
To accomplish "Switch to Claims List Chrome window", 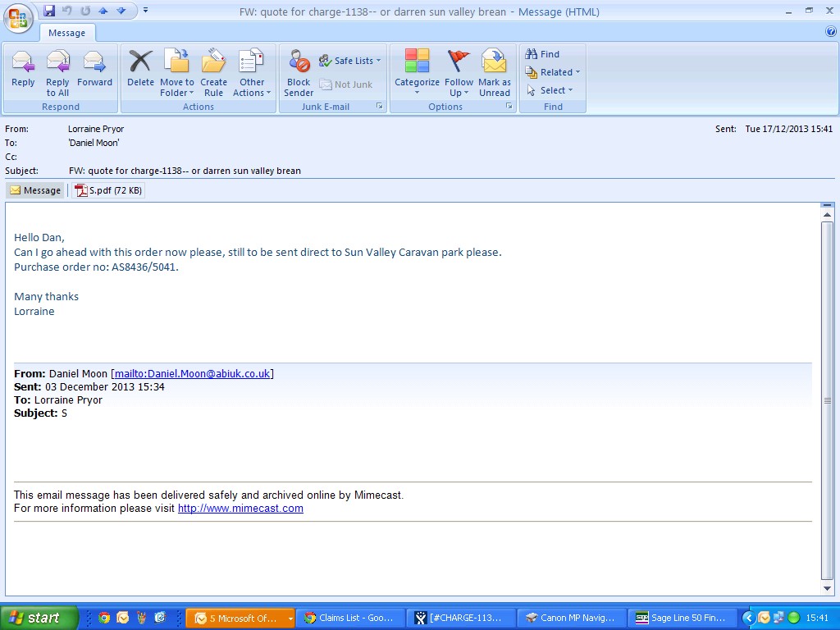I will (x=349, y=618).
